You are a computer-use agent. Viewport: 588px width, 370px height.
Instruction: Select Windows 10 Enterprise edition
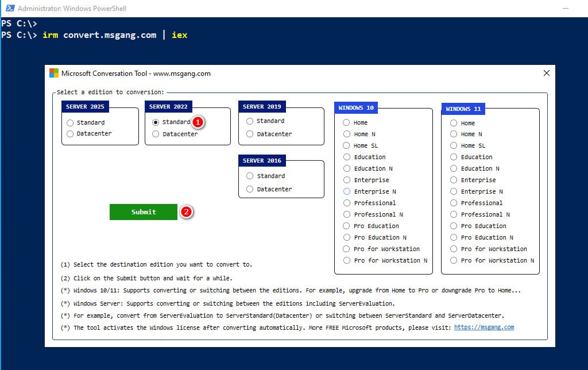346,180
